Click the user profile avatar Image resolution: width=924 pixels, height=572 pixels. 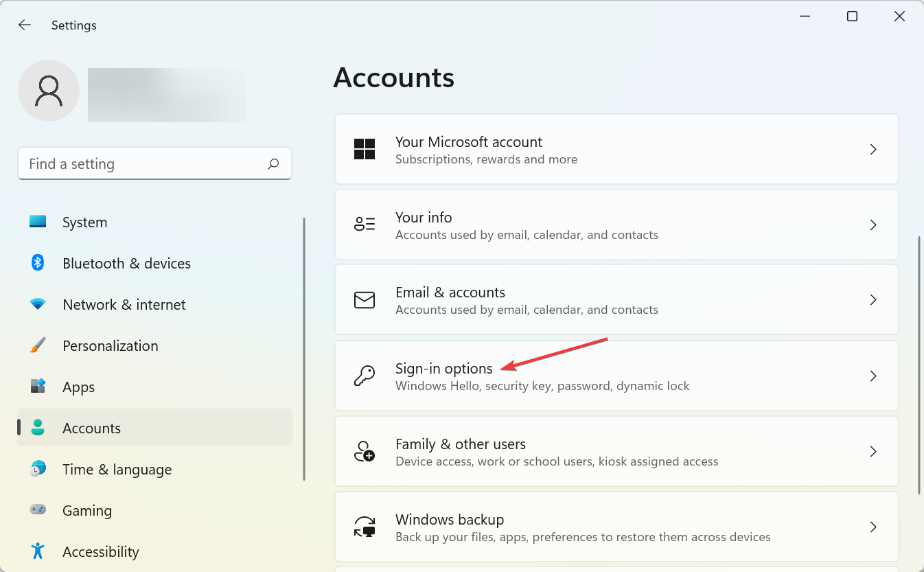48,90
